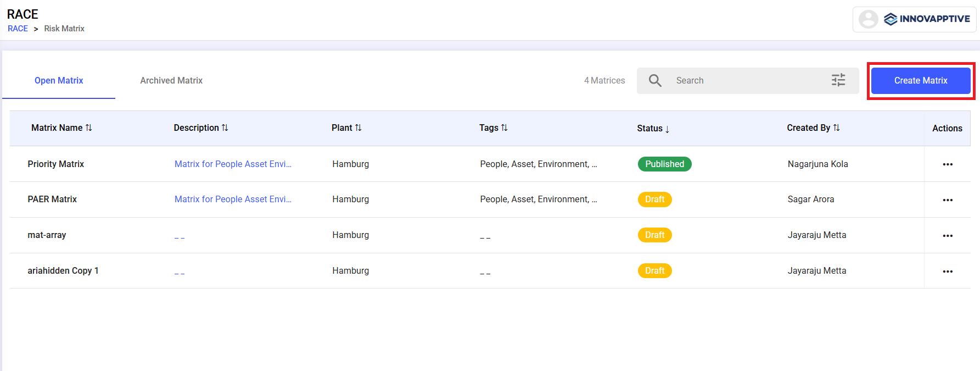Sort table by Plant column

[x=346, y=128]
